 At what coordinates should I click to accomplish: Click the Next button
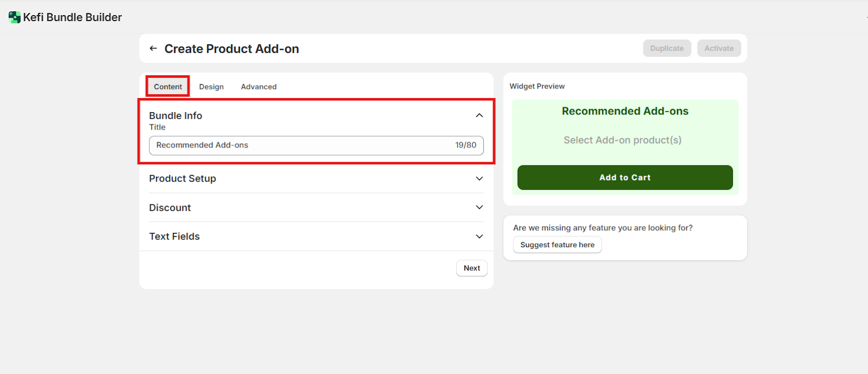471,268
